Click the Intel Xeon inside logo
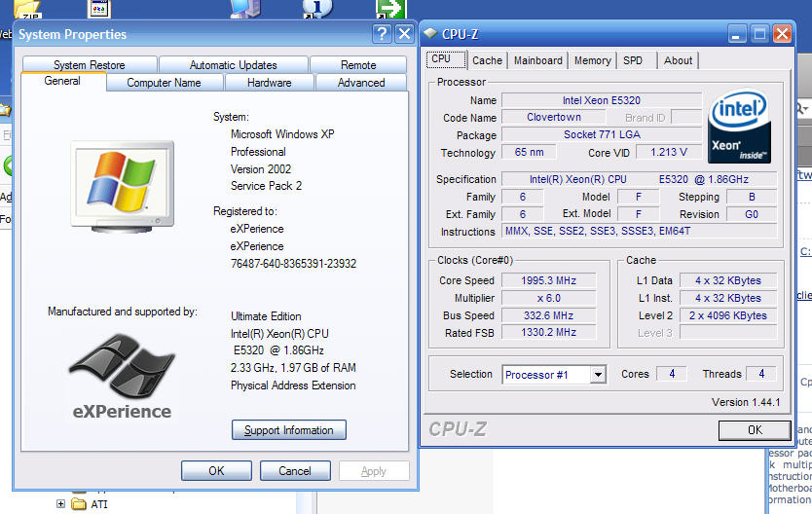 (x=739, y=126)
